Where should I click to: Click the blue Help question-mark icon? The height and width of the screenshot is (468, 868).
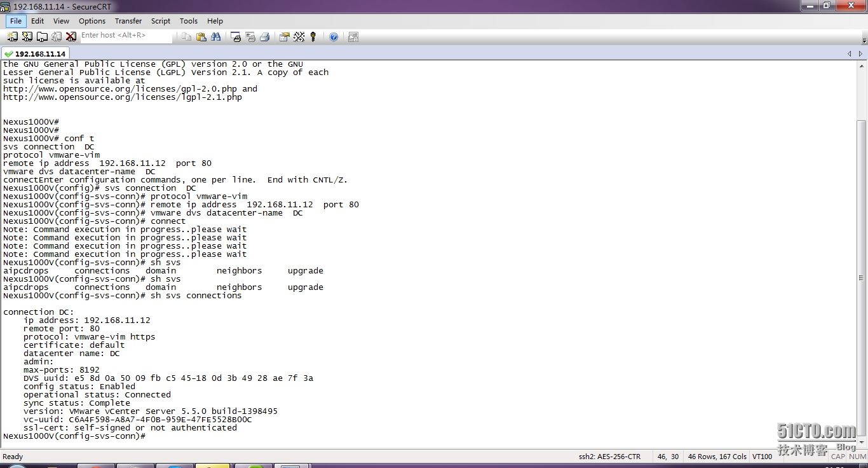(x=334, y=37)
